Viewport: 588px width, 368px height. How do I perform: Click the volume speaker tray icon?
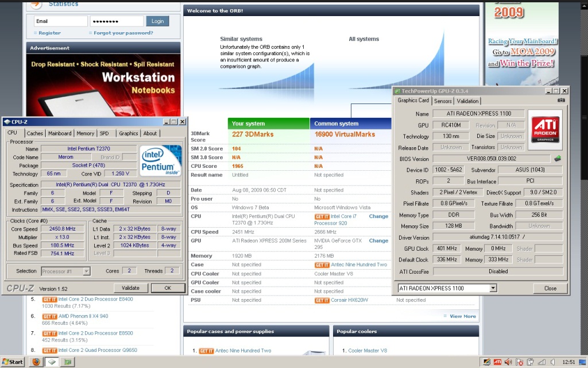pyautogui.click(x=508, y=362)
